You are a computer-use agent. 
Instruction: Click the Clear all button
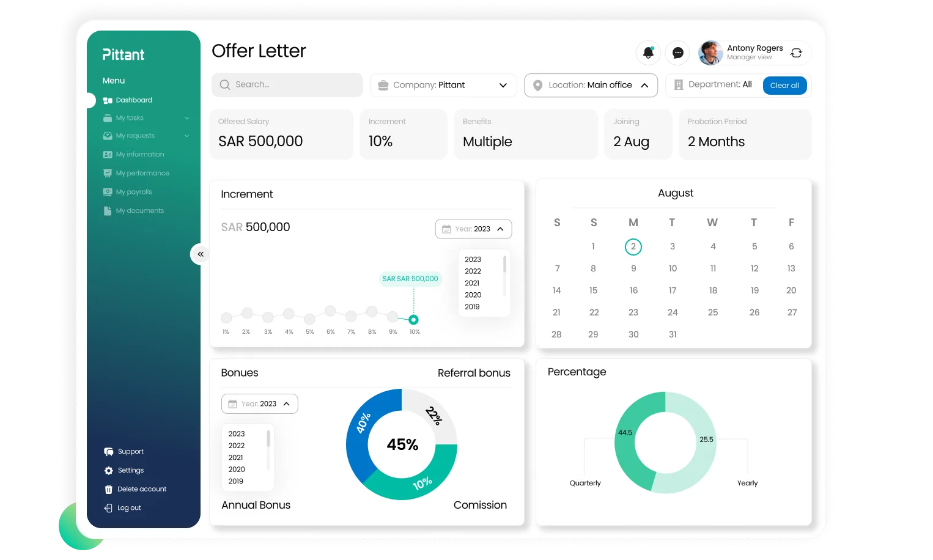coord(784,86)
